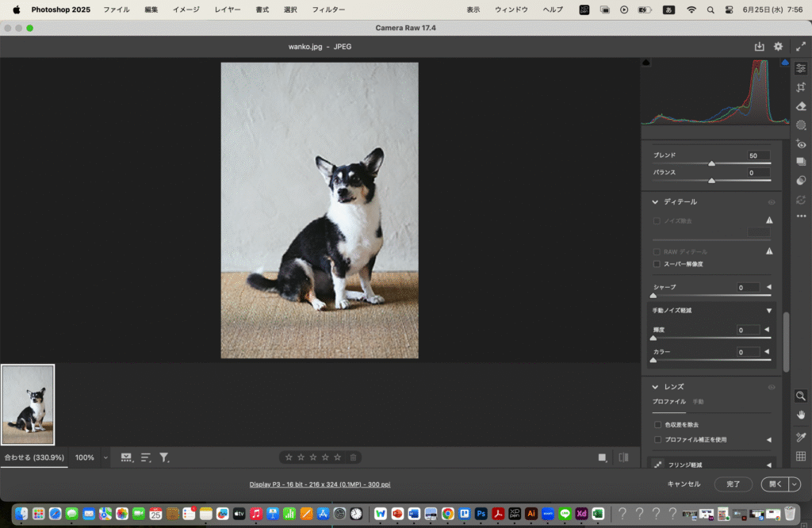Open the Snapshots panel icon

(x=801, y=162)
